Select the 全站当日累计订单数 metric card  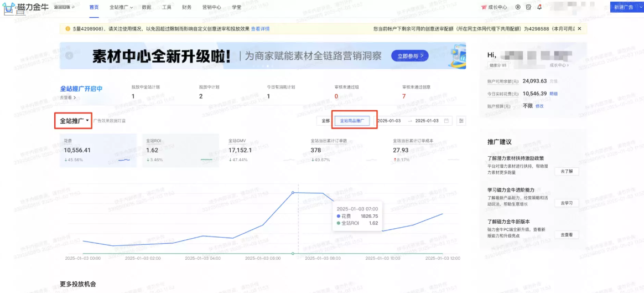pyautogui.click(x=345, y=151)
